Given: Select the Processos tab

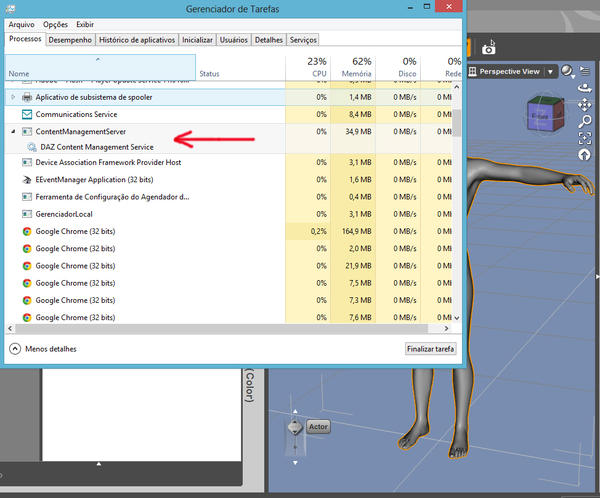Looking at the screenshot, I should tap(25, 39).
